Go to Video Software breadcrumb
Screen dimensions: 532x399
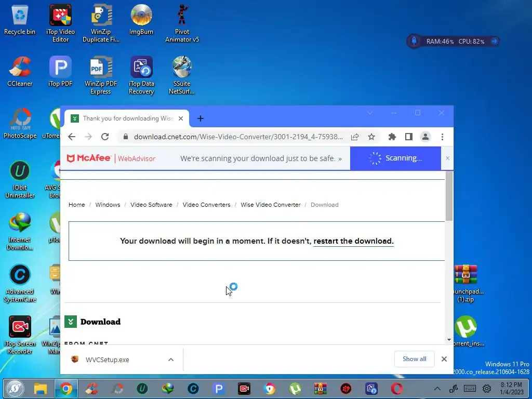[151, 205]
